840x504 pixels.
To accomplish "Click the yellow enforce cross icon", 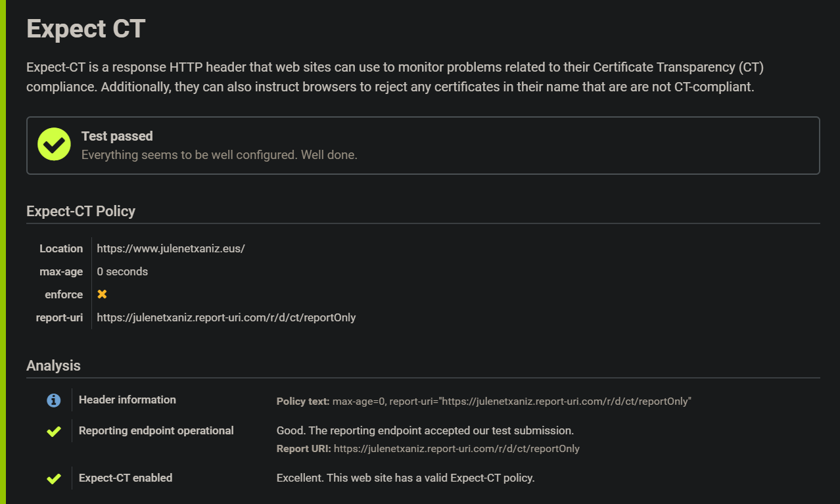I will [102, 294].
